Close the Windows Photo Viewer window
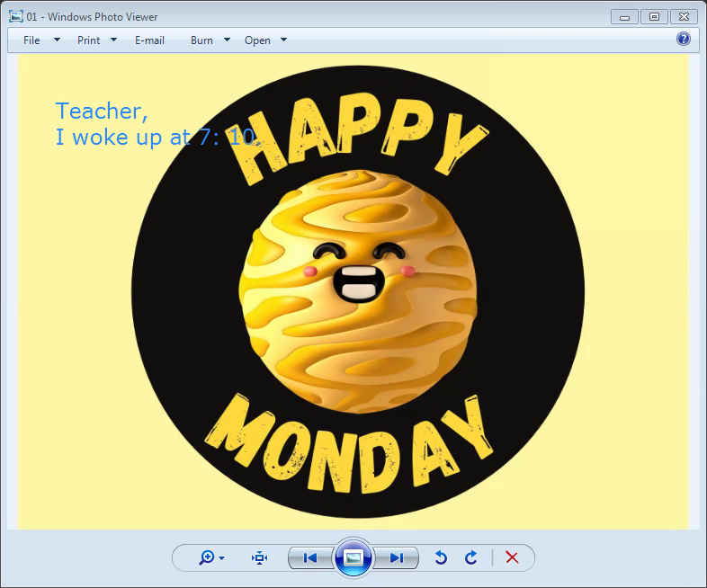707x588 pixels. coord(685,16)
